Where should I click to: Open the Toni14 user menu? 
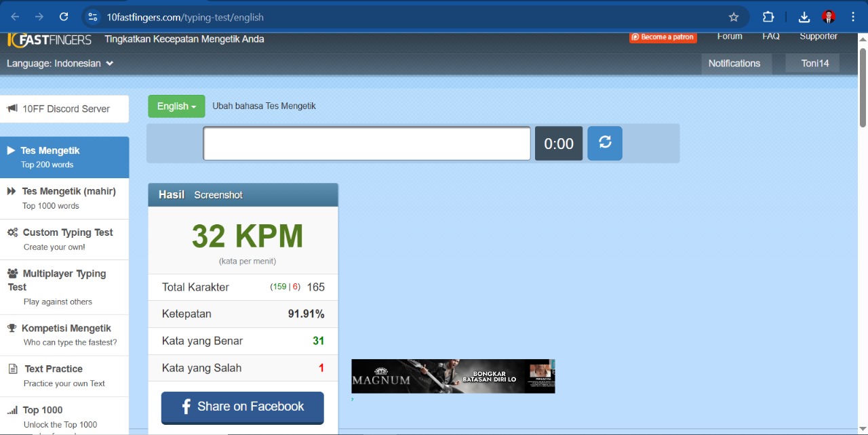pos(814,63)
